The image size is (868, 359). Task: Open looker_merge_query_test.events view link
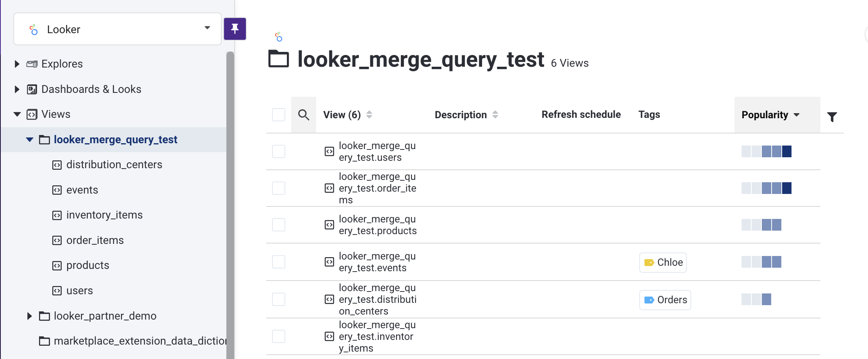coord(377,262)
